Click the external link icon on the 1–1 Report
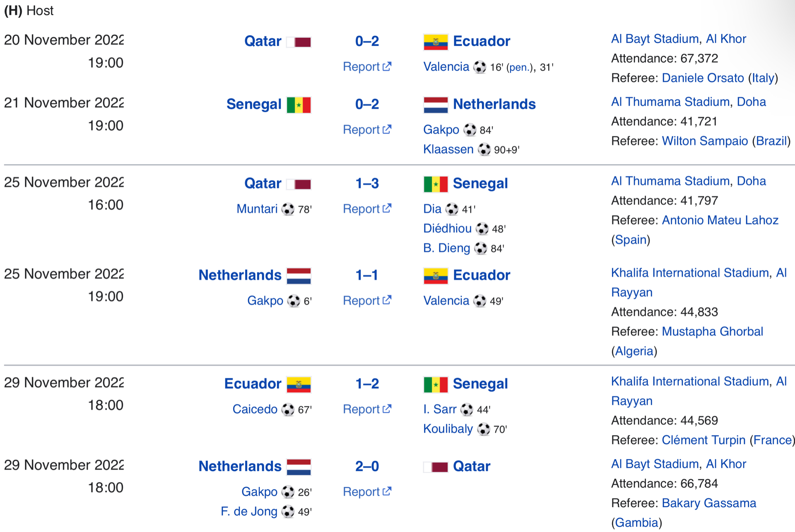 (x=387, y=300)
